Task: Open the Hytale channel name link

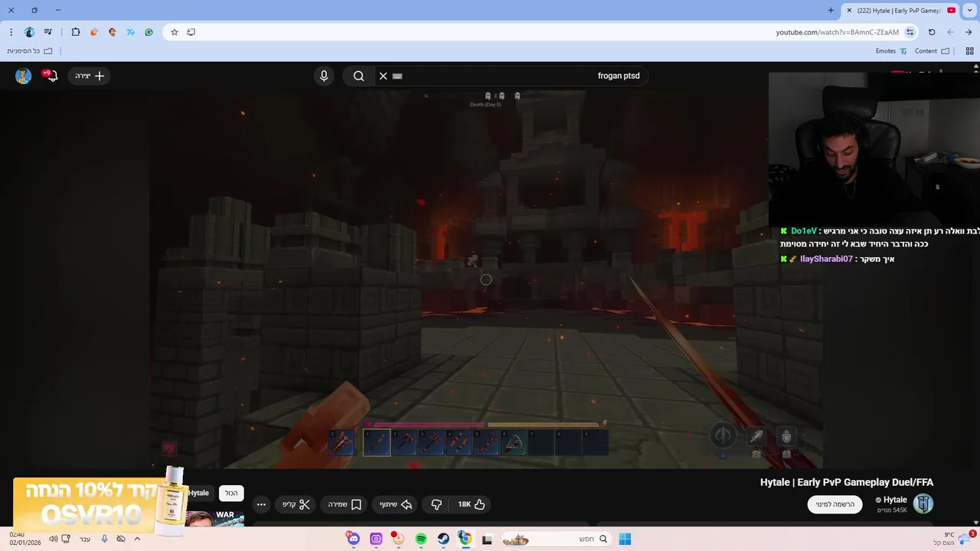Action: (895, 500)
